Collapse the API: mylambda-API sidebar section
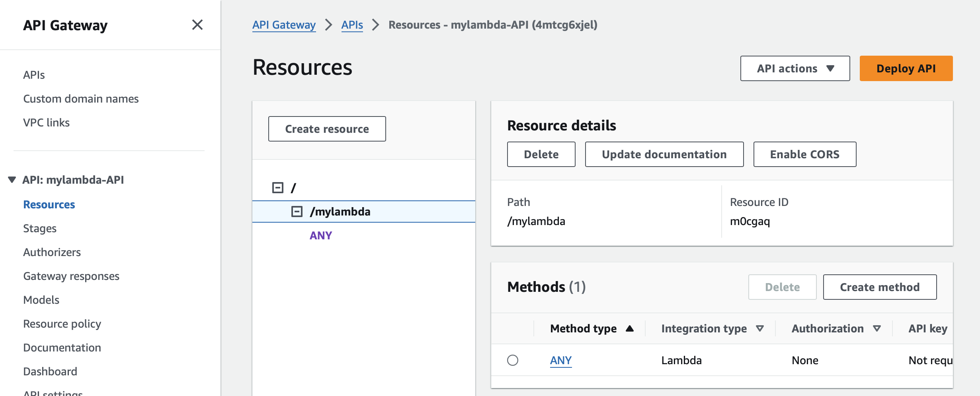 12,180
